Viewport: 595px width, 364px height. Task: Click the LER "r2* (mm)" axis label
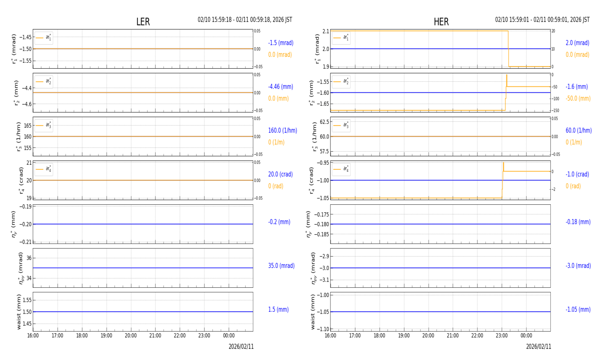tap(17, 93)
